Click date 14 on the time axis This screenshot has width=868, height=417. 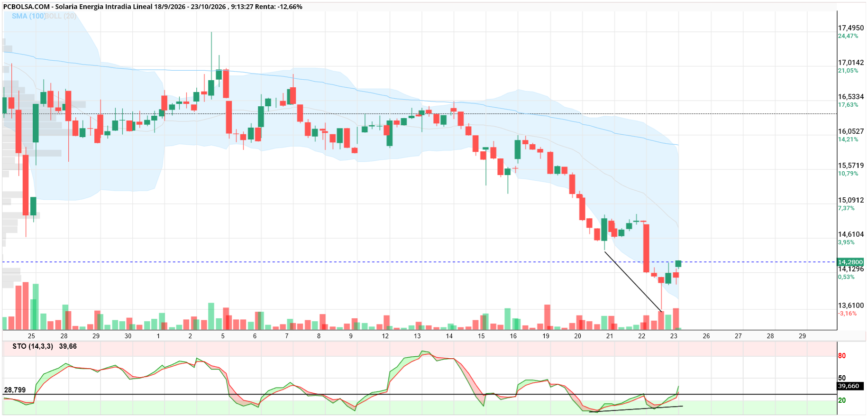click(x=449, y=336)
